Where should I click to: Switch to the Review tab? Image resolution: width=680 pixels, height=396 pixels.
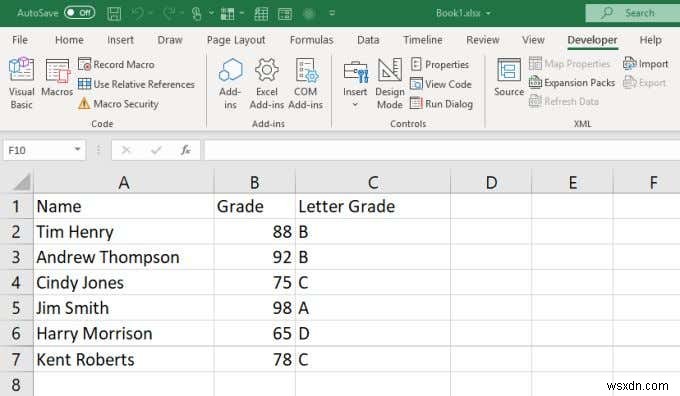click(x=483, y=40)
